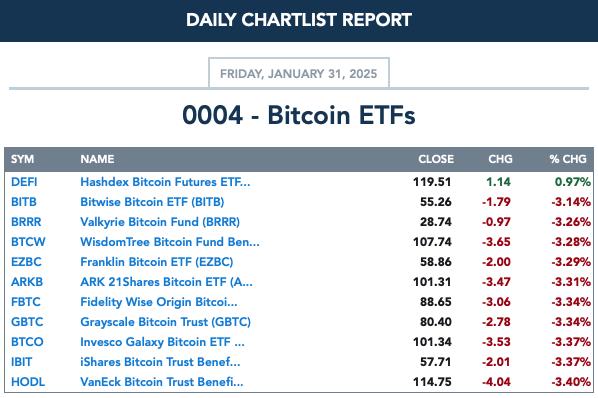Click the Friday, January 31, 2025 date box
This screenshot has width=598, height=398.
(x=299, y=73)
